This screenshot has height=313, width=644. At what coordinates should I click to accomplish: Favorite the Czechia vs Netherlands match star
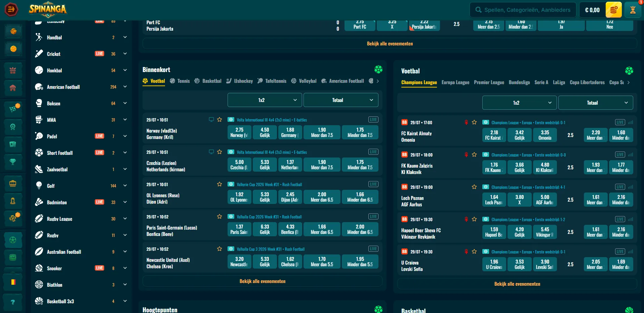click(x=219, y=152)
